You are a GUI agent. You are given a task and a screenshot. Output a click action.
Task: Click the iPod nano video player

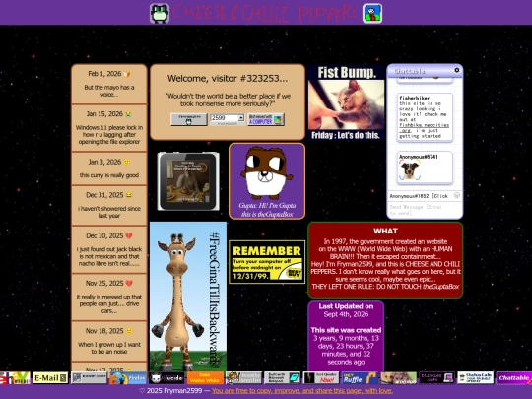coord(188,181)
